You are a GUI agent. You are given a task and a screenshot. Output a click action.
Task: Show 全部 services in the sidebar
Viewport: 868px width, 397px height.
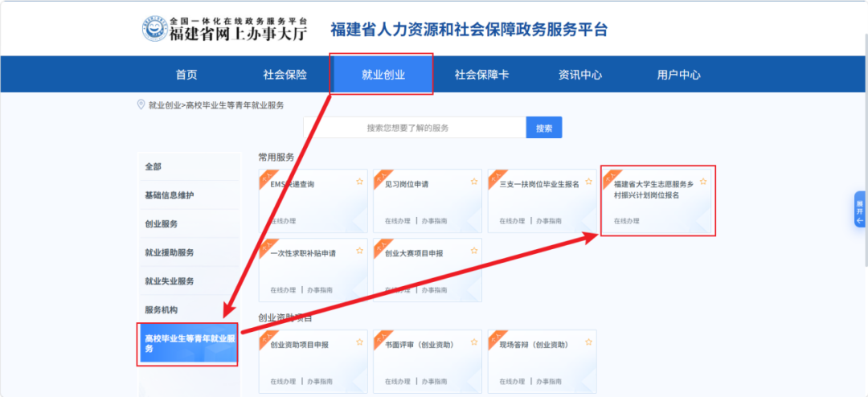point(154,166)
